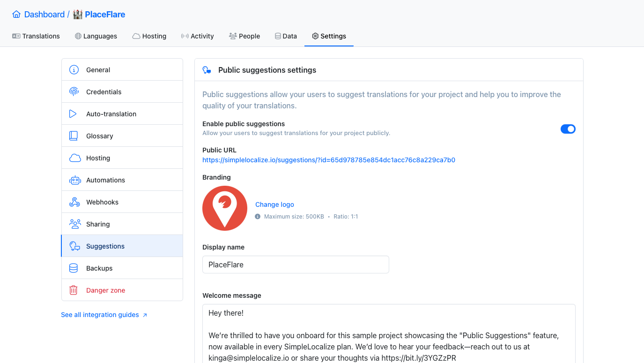Click the book icon for Glossary
Screen dimensions: 644x363
pos(74,136)
